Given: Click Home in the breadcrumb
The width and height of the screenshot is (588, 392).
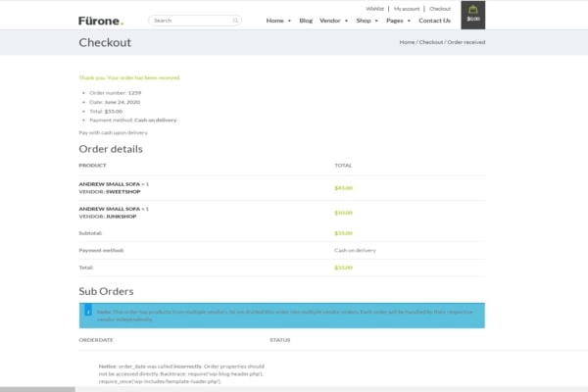Looking at the screenshot, I should (407, 42).
